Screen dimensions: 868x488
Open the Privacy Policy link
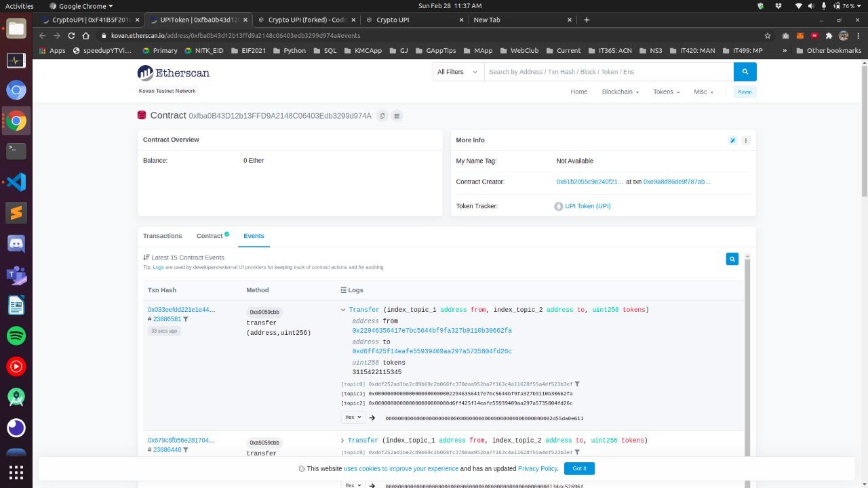[537, 468]
